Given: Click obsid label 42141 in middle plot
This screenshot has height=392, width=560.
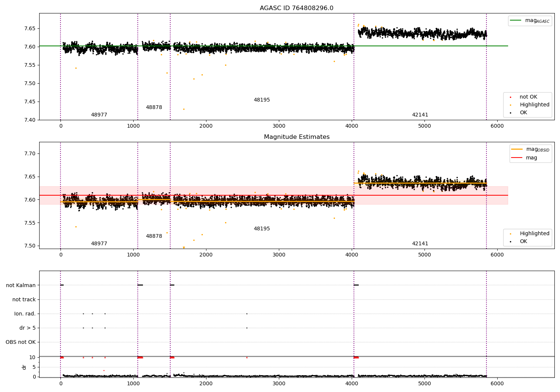Looking at the screenshot, I should [420, 244].
